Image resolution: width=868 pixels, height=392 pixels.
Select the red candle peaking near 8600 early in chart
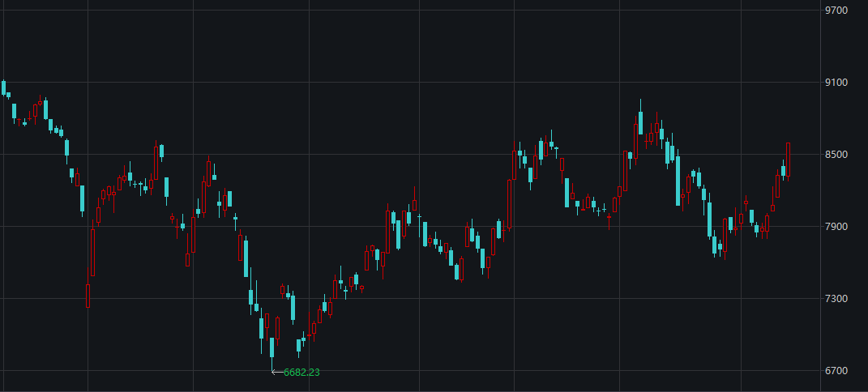point(156,161)
